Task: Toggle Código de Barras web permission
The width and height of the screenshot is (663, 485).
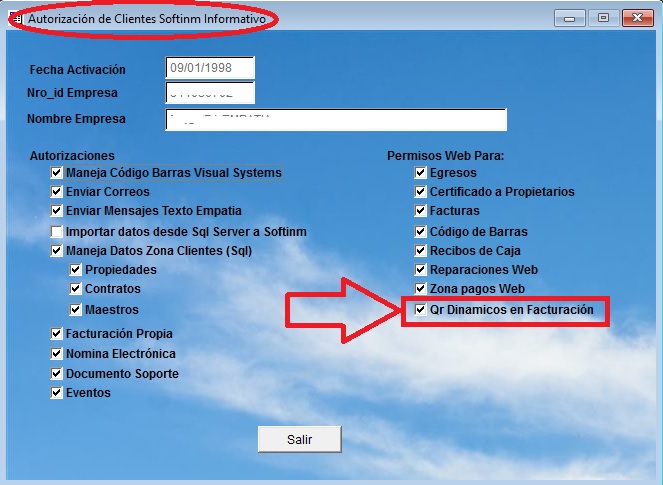Action: click(420, 232)
